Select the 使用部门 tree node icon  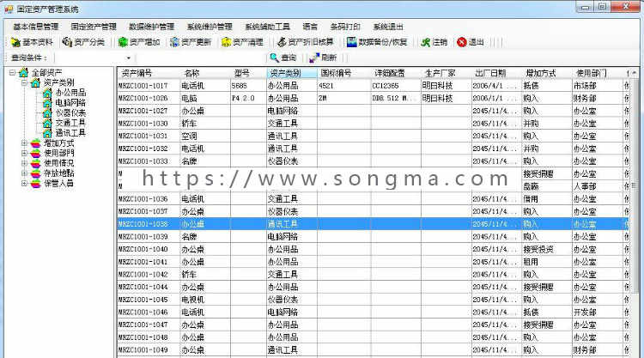(x=36, y=153)
